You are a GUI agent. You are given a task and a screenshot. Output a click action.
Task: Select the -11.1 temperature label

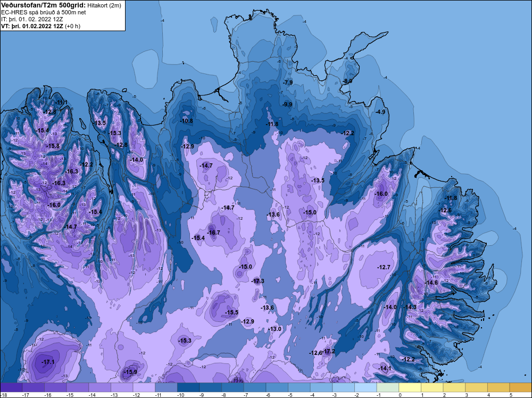61,103
